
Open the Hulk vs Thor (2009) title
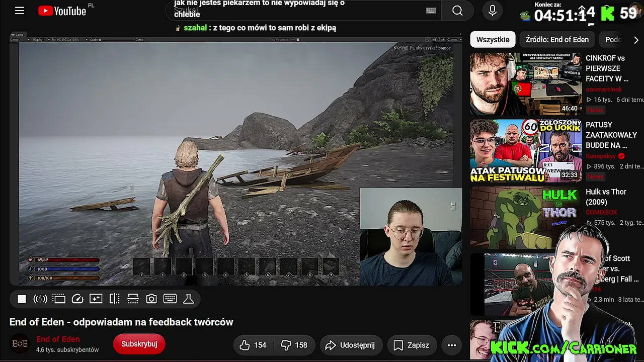[606, 197]
